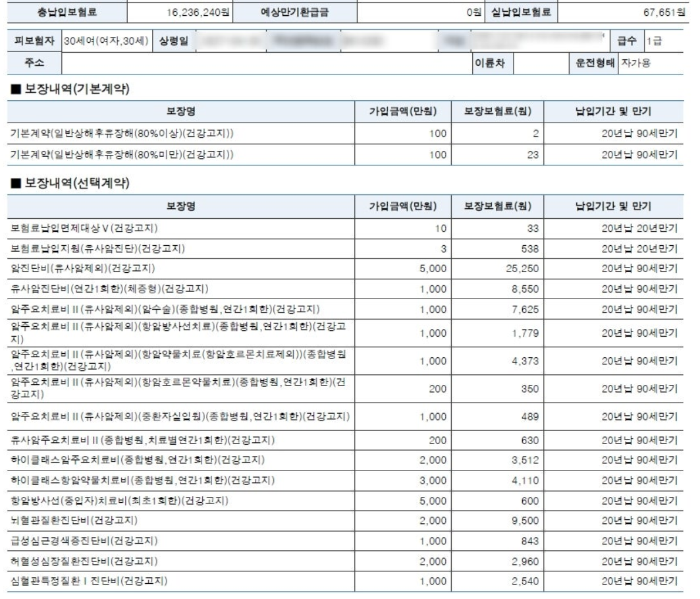
Task: Click the premium value "9,500"
Action: point(525,521)
